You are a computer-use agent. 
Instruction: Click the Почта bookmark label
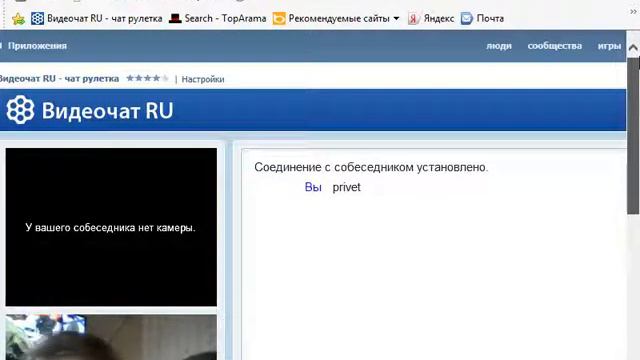coord(490,18)
